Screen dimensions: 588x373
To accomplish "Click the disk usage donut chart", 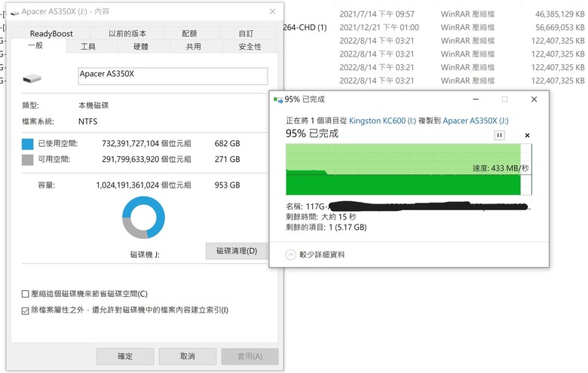I will coord(144,218).
